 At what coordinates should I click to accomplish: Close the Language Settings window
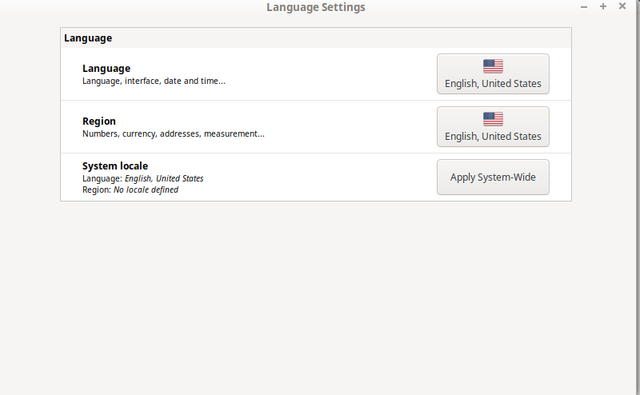point(622,6)
